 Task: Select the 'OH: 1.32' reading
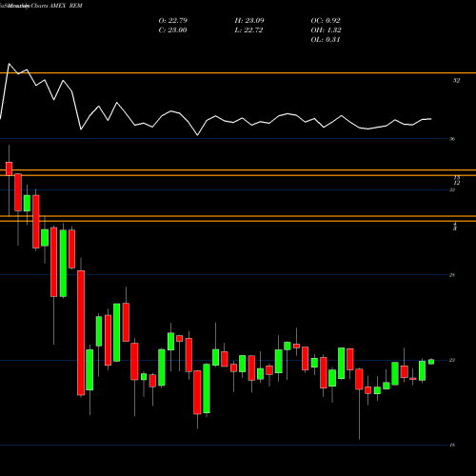pyautogui.click(x=326, y=30)
